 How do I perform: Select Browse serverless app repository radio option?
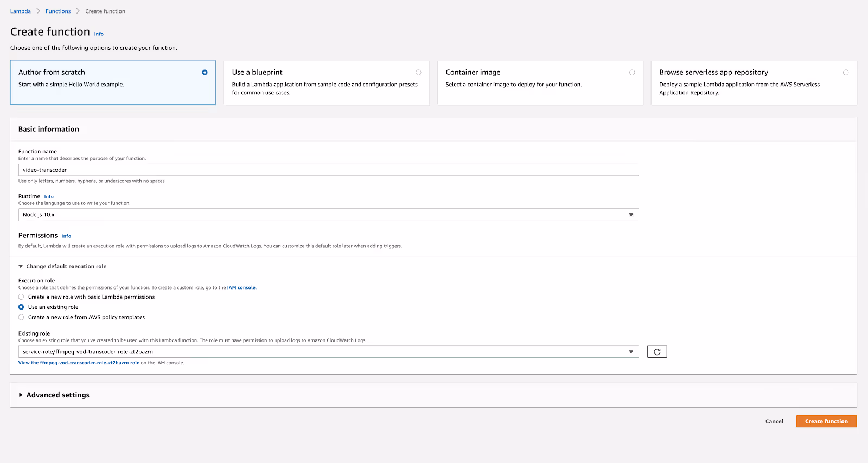point(846,72)
